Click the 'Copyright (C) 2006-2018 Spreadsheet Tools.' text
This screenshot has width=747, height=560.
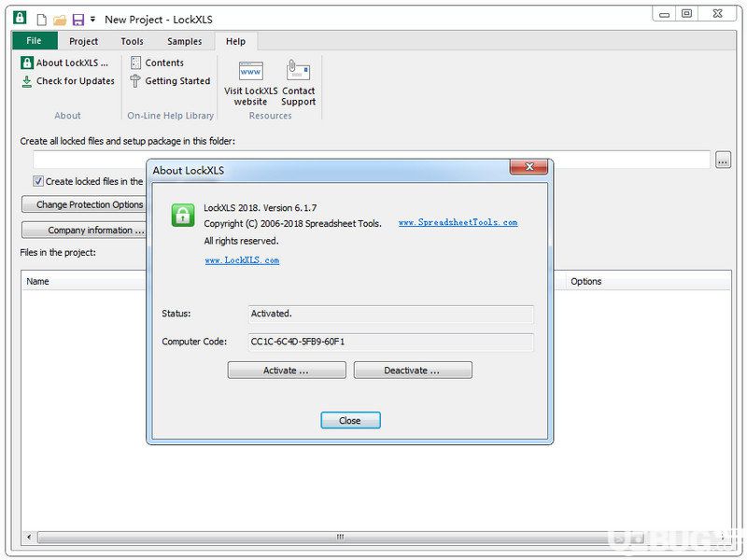(292, 223)
